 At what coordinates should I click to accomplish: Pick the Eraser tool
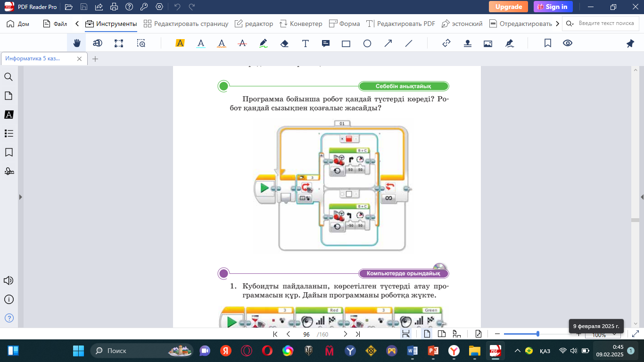click(x=284, y=43)
